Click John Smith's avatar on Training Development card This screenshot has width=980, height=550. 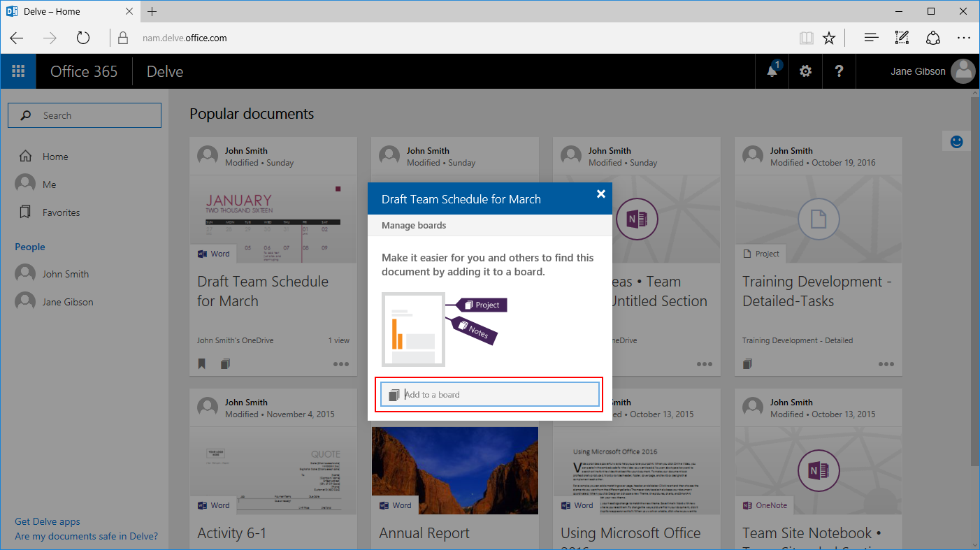(753, 156)
